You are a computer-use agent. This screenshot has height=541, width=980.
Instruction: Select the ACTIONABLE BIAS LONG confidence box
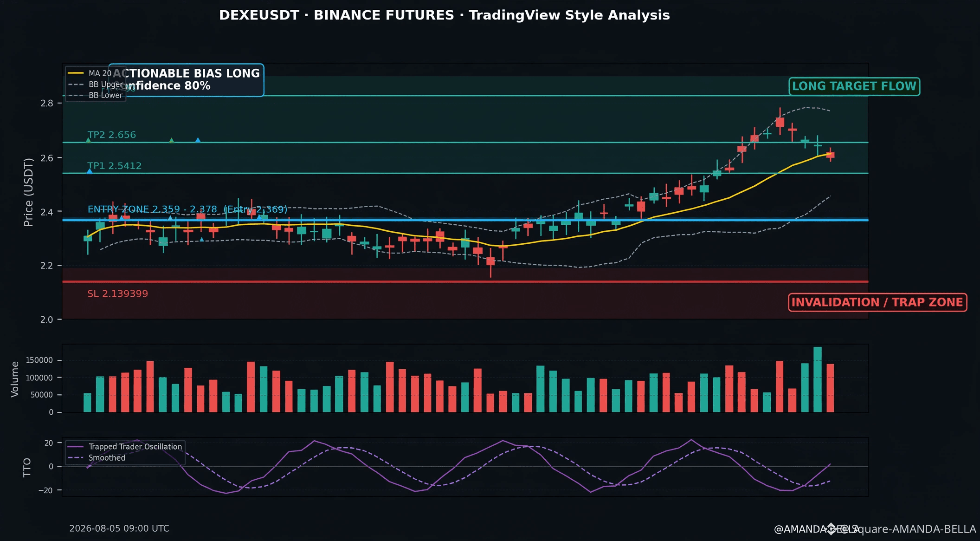pos(186,80)
